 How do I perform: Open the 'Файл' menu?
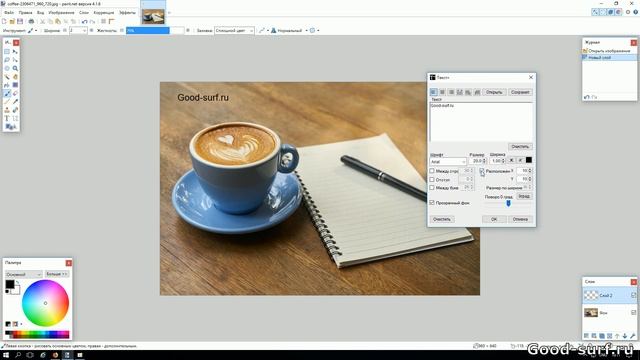pyautogui.click(x=9, y=13)
